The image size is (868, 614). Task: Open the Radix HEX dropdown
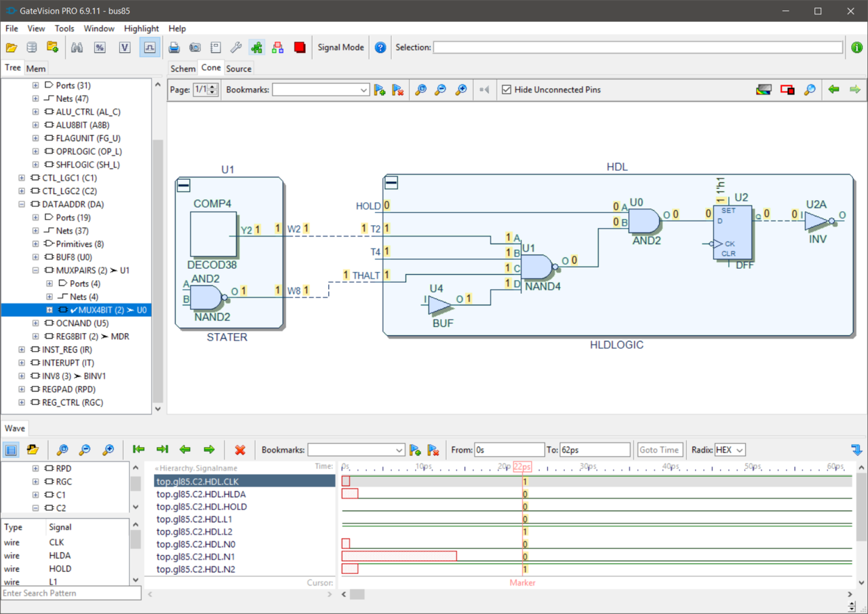coord(730,450)
